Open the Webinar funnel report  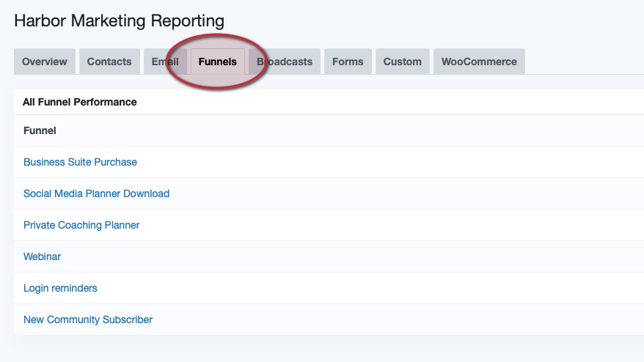click(x=42, y=256)
